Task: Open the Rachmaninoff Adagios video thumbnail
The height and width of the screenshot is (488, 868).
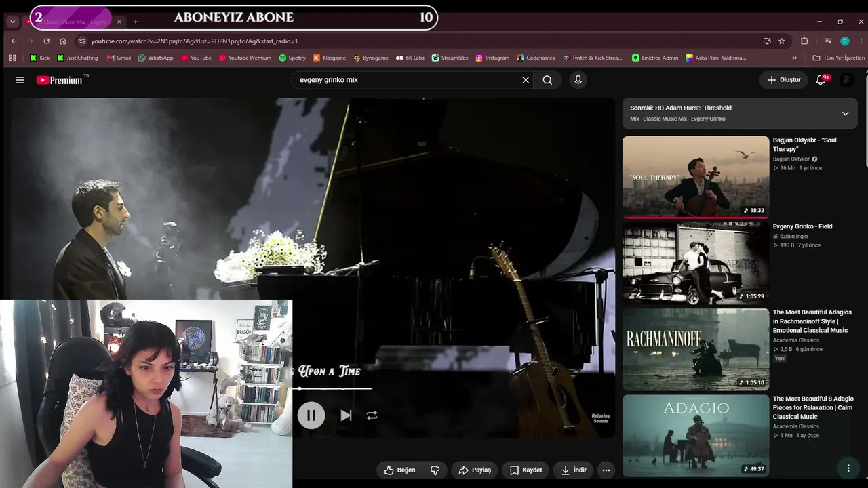Action: 696,349
